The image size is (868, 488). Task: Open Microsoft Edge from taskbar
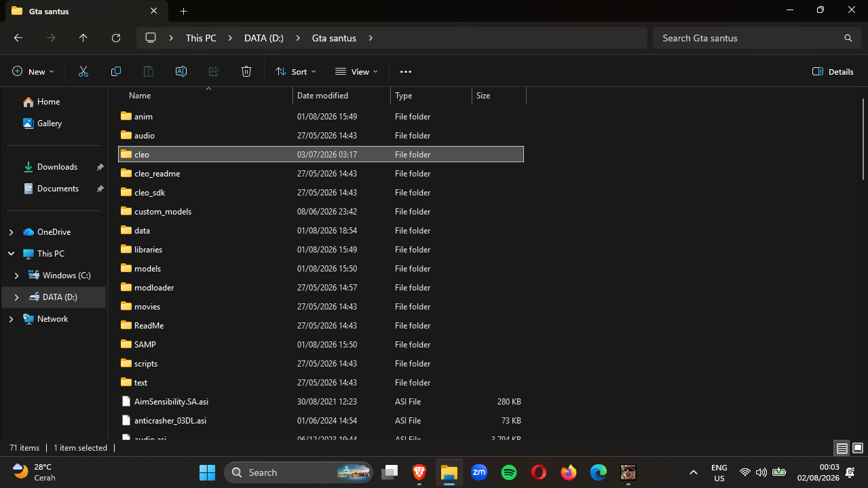[x=599, y=472]
